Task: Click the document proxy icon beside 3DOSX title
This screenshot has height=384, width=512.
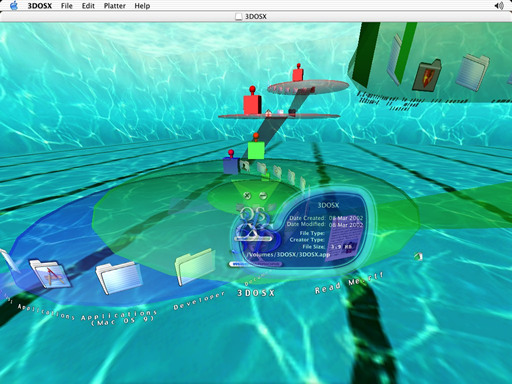Action: (x=239, y=16)
